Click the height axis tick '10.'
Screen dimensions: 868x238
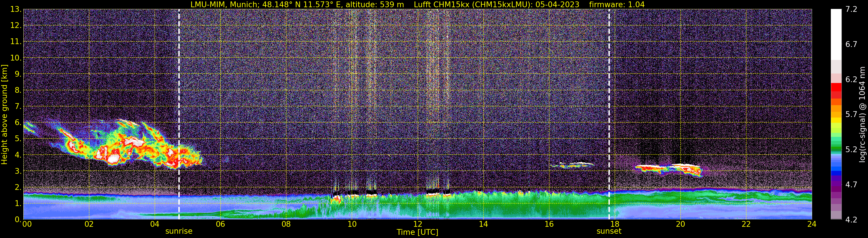(16, 58)
